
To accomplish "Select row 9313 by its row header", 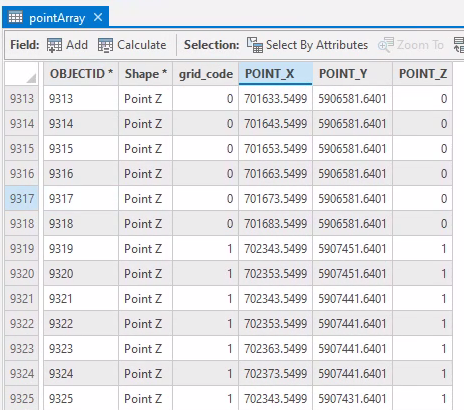I will tap(22, 99).
